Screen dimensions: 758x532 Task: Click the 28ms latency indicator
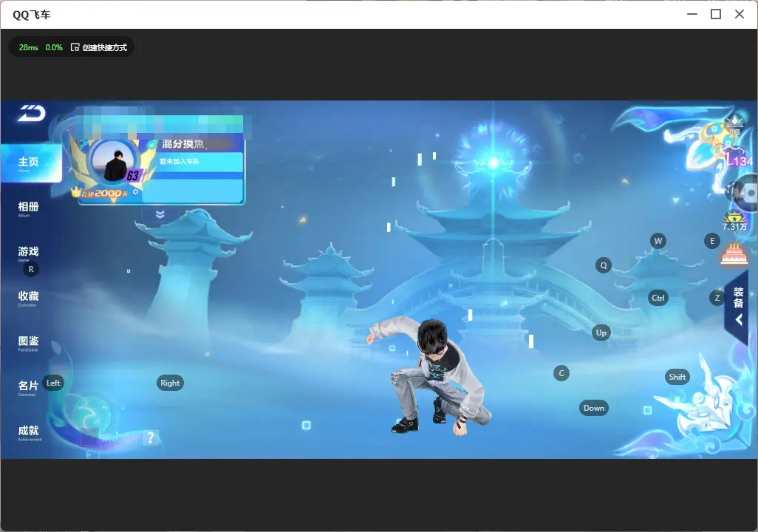coord(29,47)
